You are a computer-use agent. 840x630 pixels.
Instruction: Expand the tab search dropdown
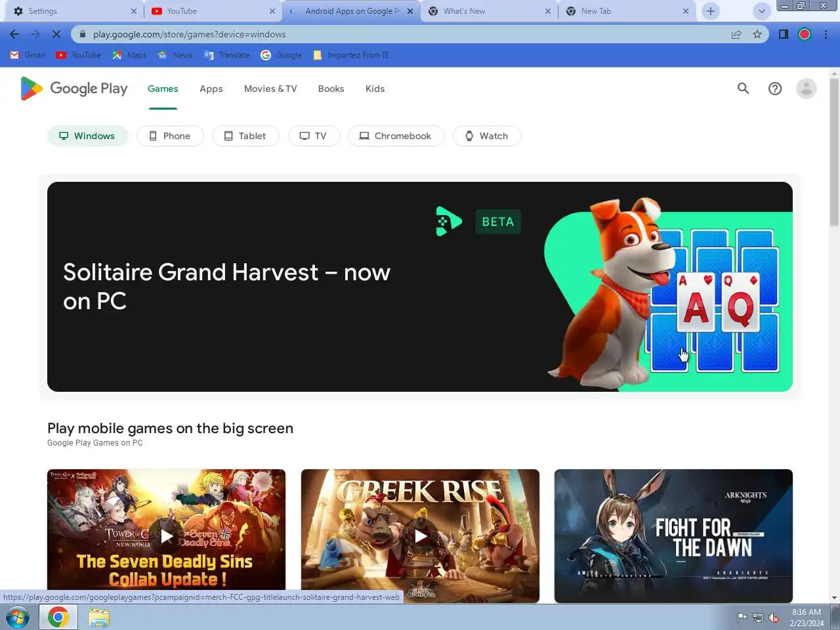(761, 11)
